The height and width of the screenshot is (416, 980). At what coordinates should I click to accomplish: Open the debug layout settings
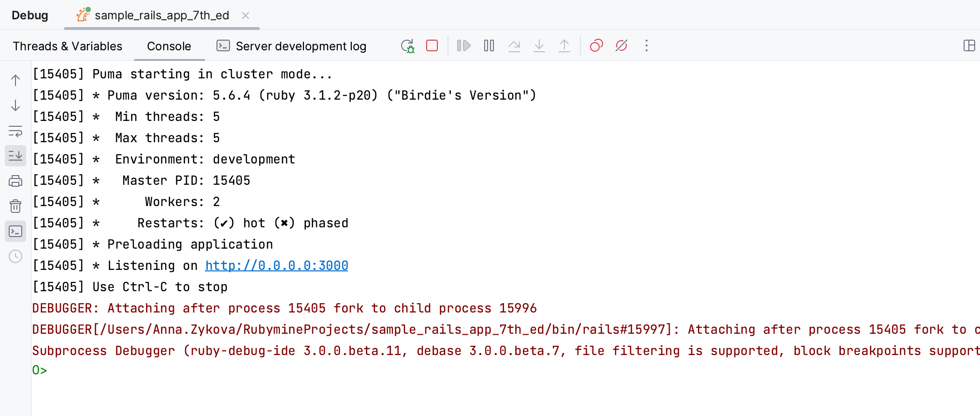969,46
